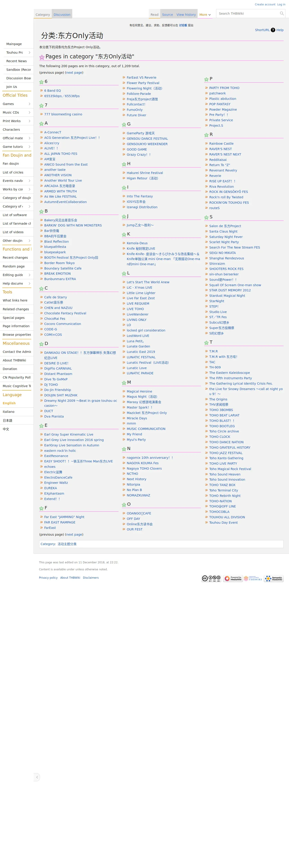Click the Log in link
Image resolution: width=289 pixels, height=868 pixels.
click(x=281, y=4)
